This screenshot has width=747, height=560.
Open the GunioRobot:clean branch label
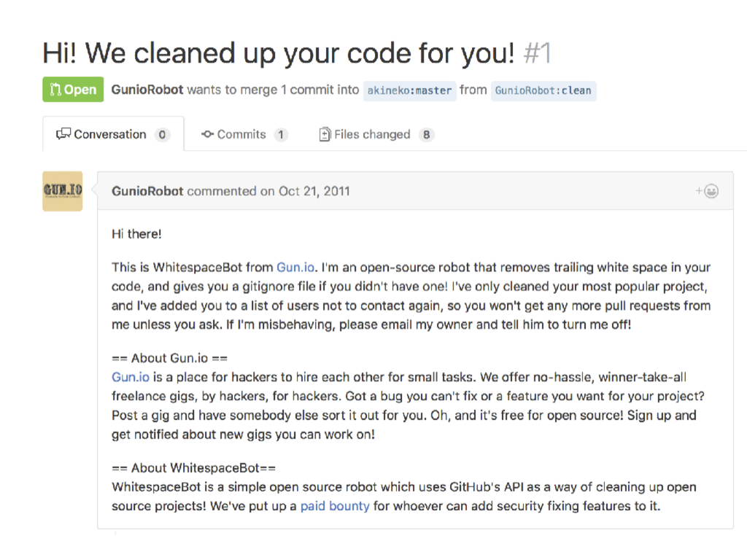pyautogui.click(x=543, y=90)
